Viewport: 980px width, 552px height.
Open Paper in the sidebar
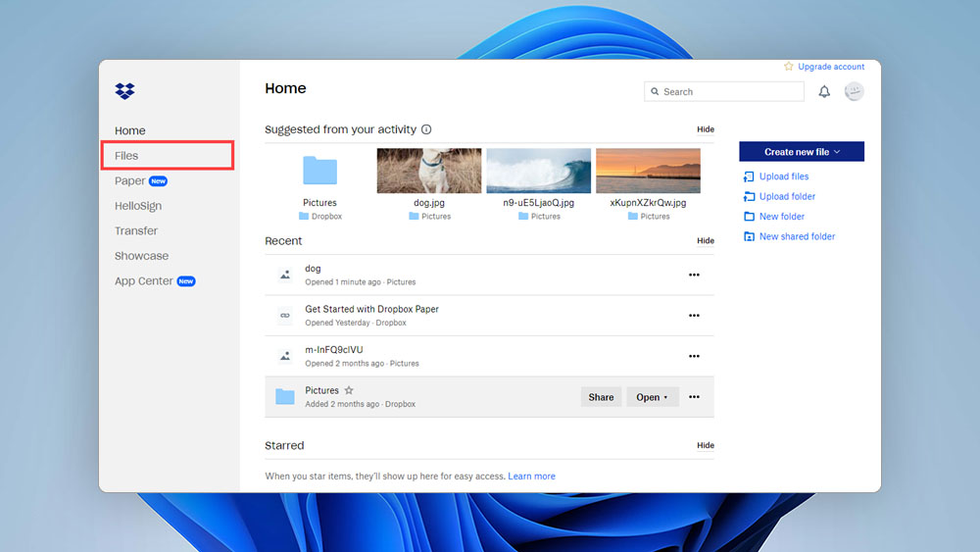coord(130,180)
